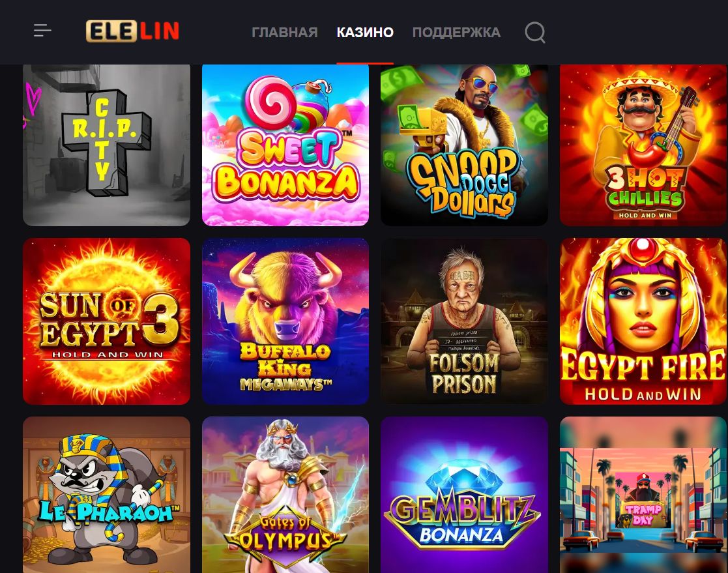The height and width of the screenshot is (573, 728).
Task: Play the Le Pharaoh slot
Action: 106,495
